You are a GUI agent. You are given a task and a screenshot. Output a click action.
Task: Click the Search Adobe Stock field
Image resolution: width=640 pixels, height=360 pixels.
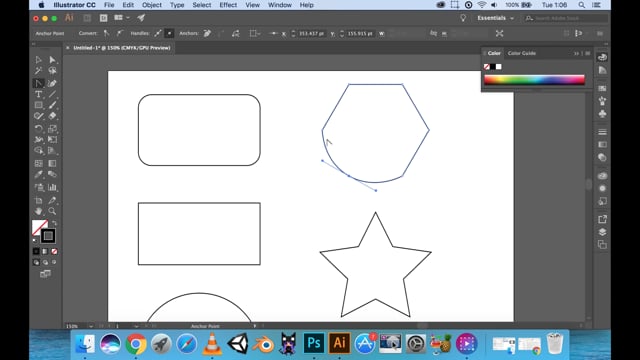(x=567, y=18)
